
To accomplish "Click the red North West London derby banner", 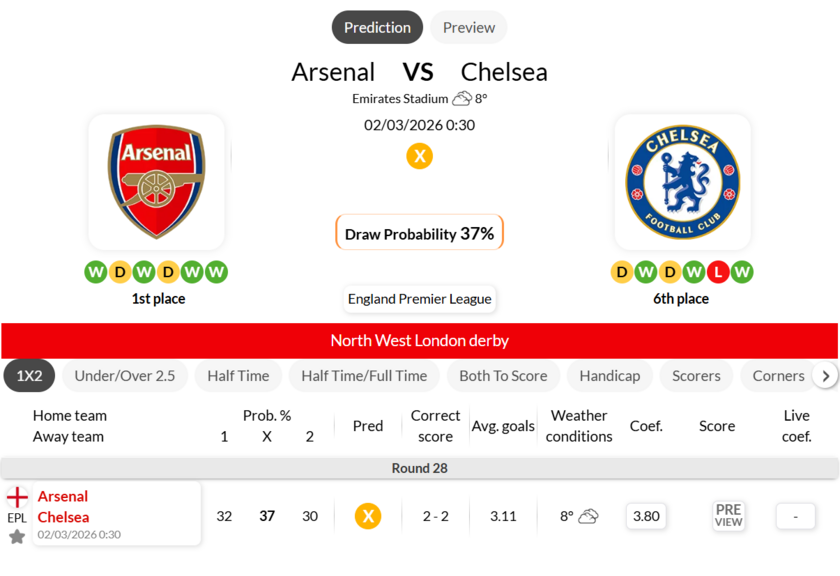I will (x=419, y=340).
